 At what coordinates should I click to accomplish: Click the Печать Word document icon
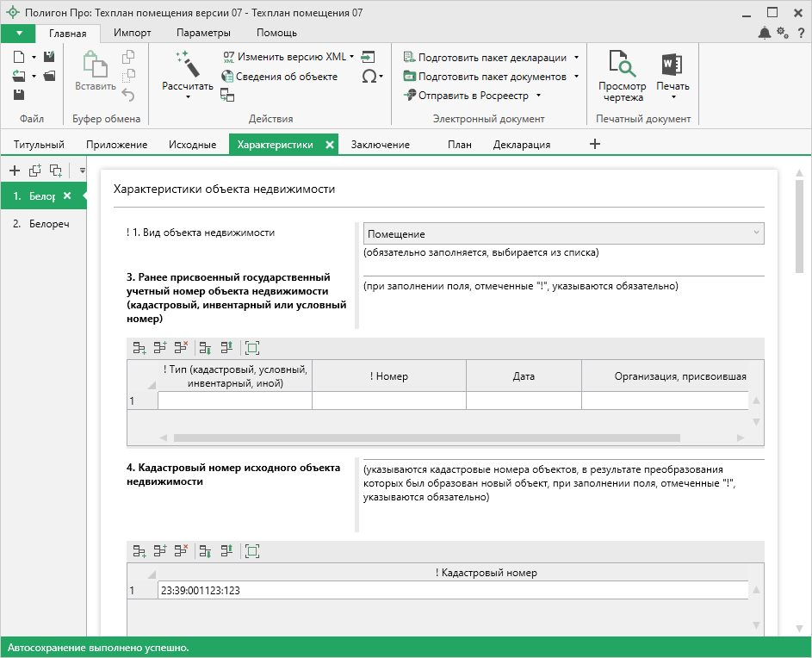(x=672, y=65)
